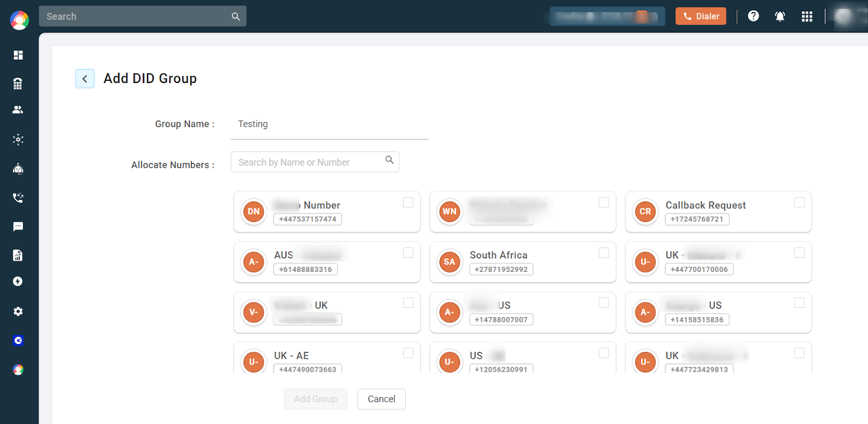Open the dial pad building icon in sidebar
Screen dimensions: 868x424
[18, 84]
